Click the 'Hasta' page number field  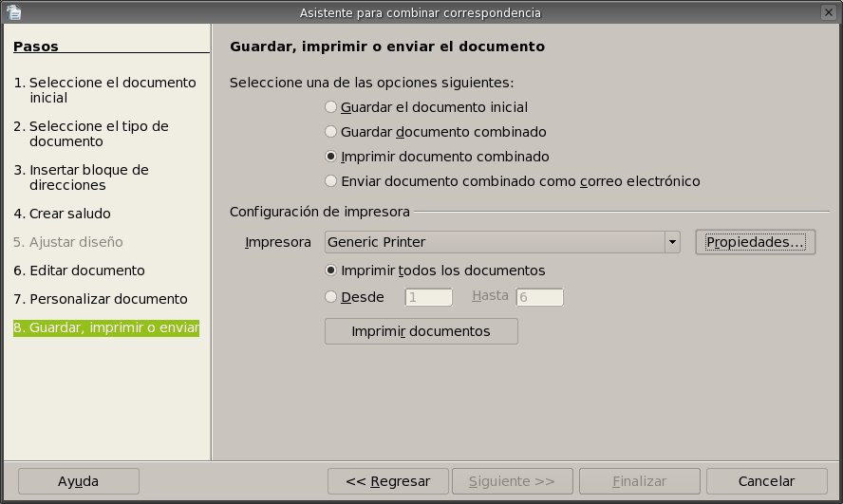pyautogui.click(x=539, y=297)
